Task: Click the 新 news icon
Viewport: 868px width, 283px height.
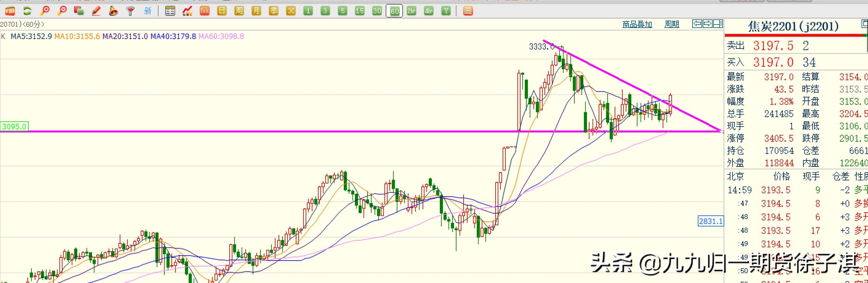Action: coord(147,11)
